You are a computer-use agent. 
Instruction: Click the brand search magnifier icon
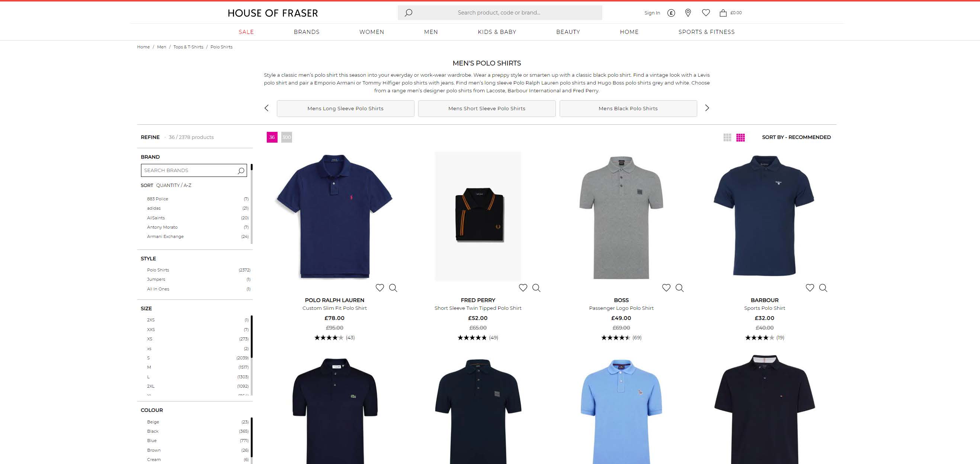coord(241,171)
